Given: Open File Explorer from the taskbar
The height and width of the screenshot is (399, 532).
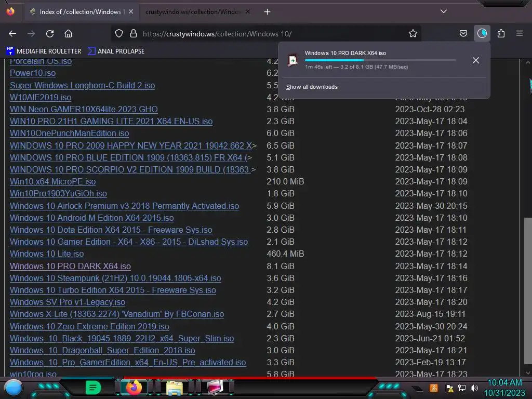Looking at the screenshot, I should click(175, 388).
